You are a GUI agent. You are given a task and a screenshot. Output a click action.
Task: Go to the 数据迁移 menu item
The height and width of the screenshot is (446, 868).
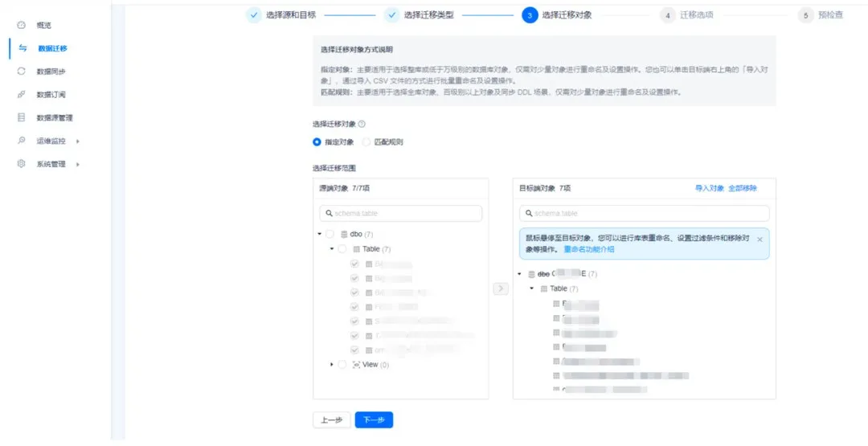coord(52,48)
